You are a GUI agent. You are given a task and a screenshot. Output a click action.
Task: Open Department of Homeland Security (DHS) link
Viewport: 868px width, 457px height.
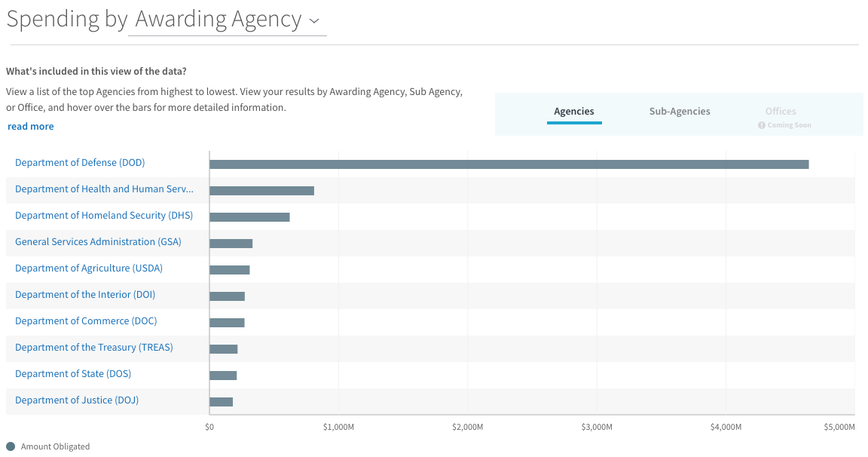(104, 216)
